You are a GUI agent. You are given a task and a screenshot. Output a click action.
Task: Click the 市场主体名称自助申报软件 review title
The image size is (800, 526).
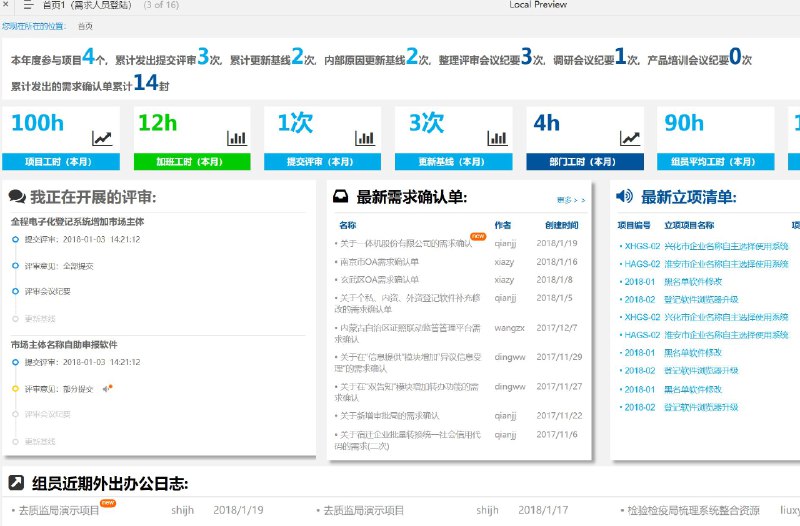click(x=64, y=344)
